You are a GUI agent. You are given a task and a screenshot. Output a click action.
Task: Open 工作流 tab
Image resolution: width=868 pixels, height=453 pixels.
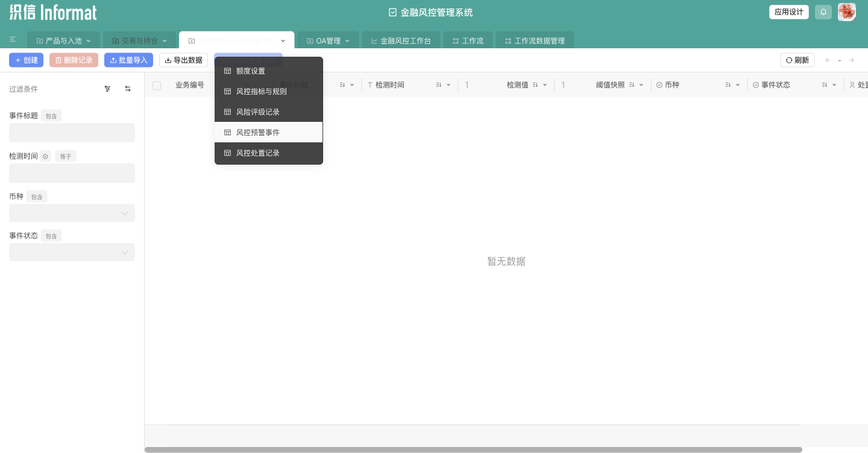pos(468,41)
